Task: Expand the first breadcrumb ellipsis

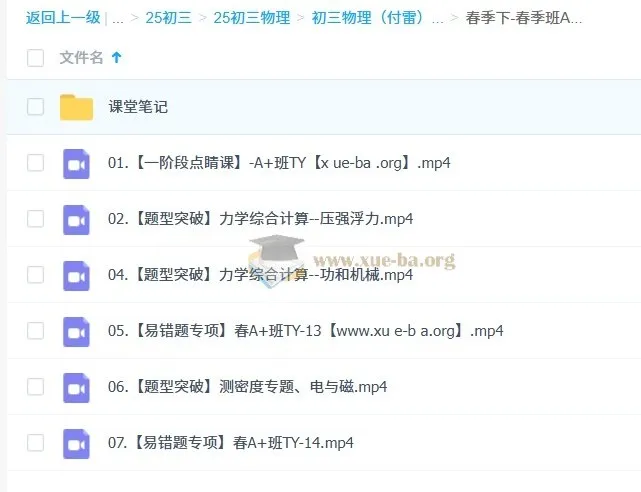Action: [x=118, y=20]
